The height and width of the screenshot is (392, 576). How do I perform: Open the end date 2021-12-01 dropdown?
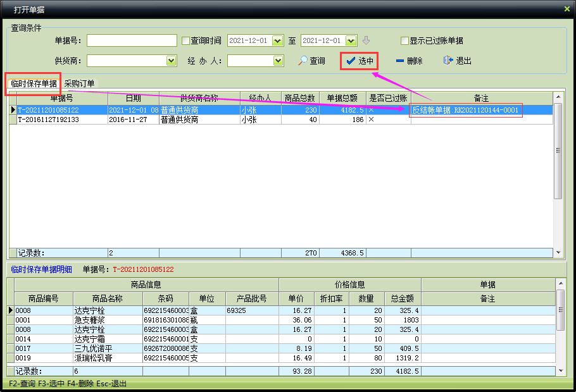point(351,40)
